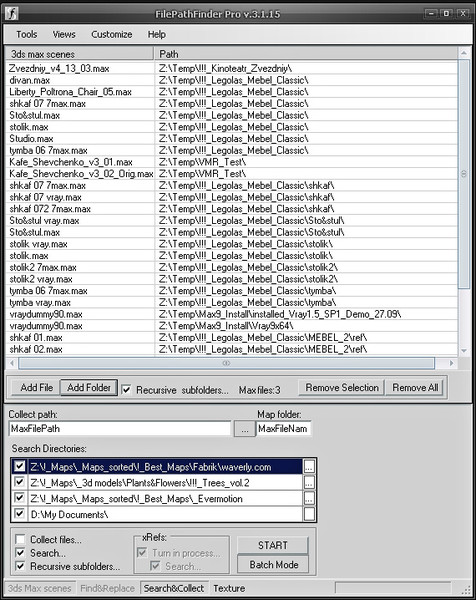Click the horizontal scrollbar thumb of file list
Image resolution: width=476 pixels, height=600 pixels.
click(227, 363)
